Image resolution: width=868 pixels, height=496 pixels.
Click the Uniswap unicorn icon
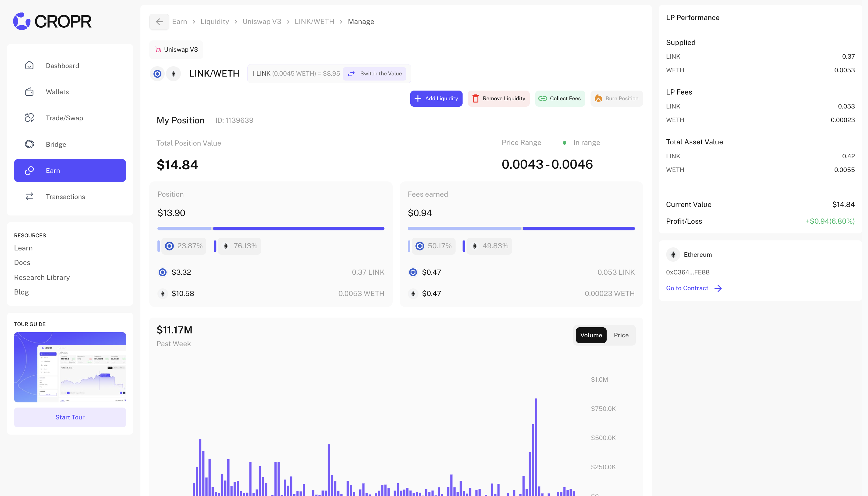[x=158, y=50]
